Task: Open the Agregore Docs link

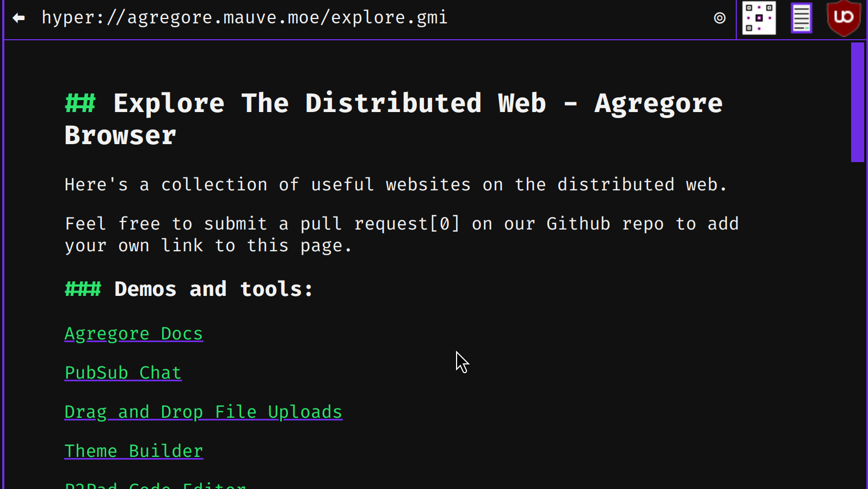Action: coord(134,333)
